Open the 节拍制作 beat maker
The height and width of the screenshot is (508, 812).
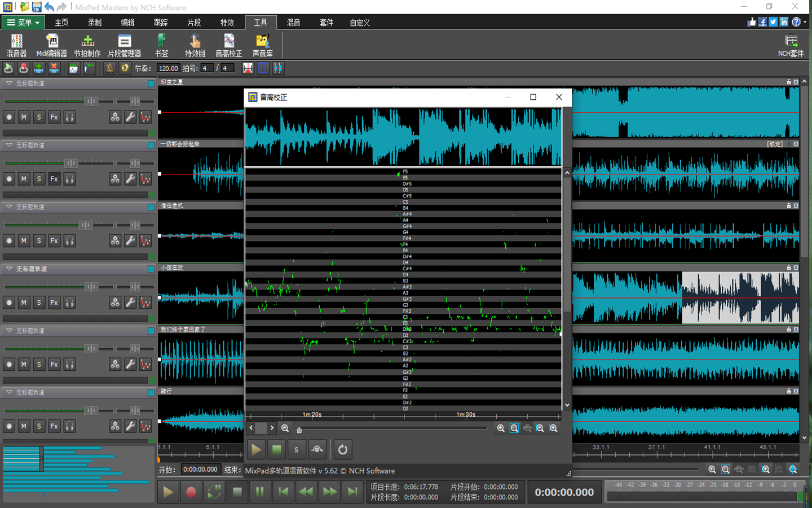click(87, 45)
